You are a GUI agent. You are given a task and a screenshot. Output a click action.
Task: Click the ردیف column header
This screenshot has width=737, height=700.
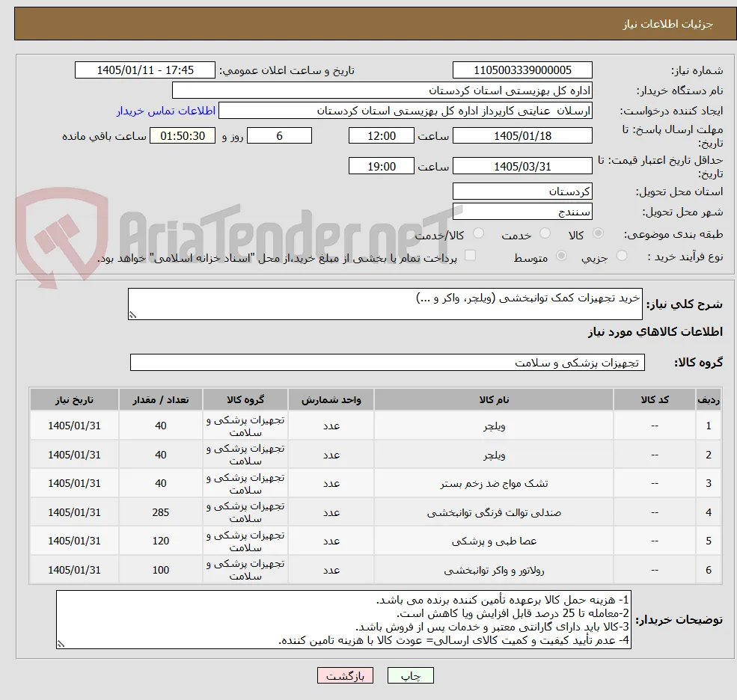point(709,400)
